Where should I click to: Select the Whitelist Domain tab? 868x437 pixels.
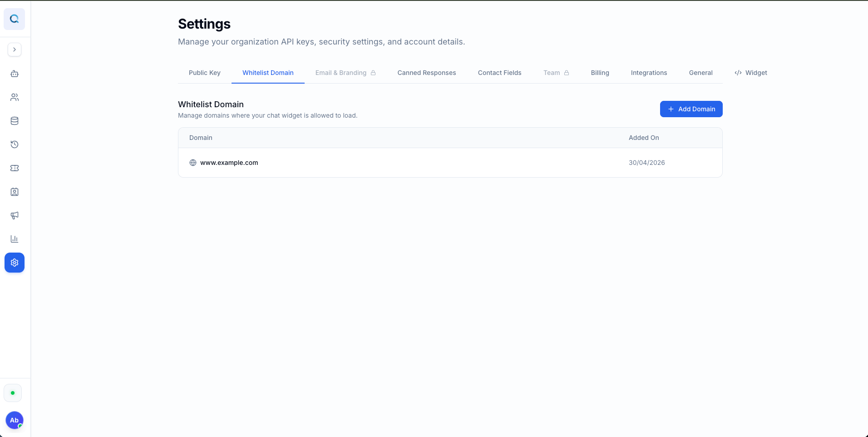(268, 73)
